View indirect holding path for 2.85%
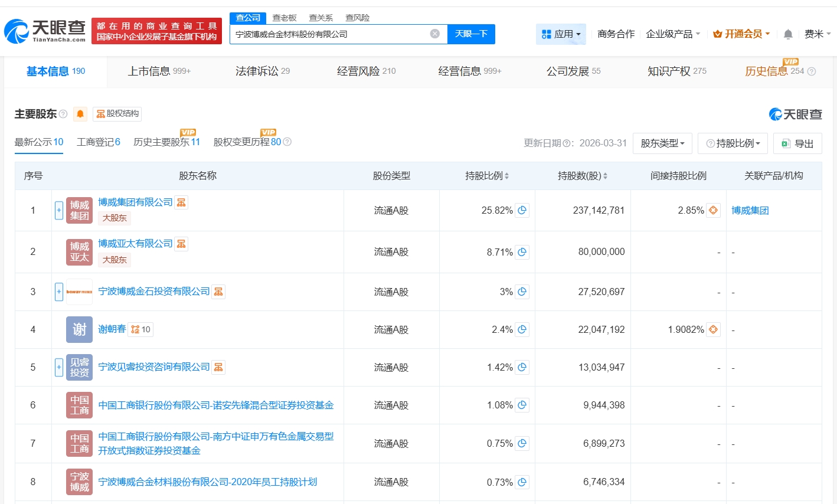This screenshot has width=837, height=504. [x=713, y=210]
